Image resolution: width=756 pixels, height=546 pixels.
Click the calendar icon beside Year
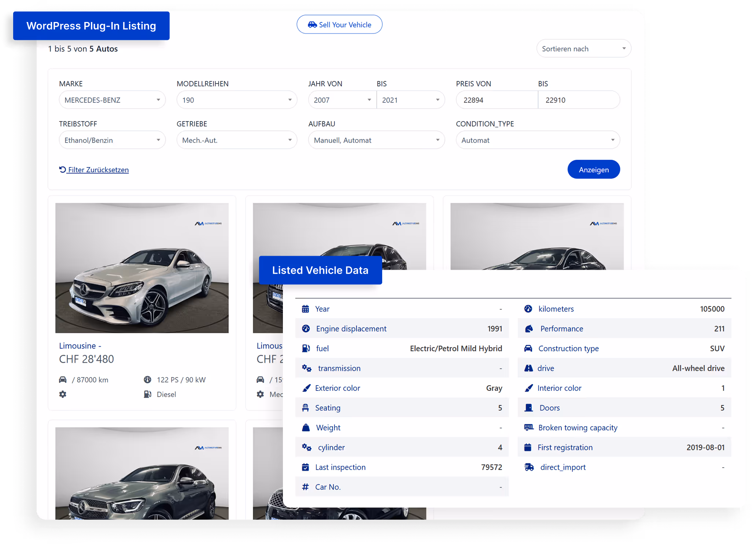pyautogui.click(x=305, y=309)
